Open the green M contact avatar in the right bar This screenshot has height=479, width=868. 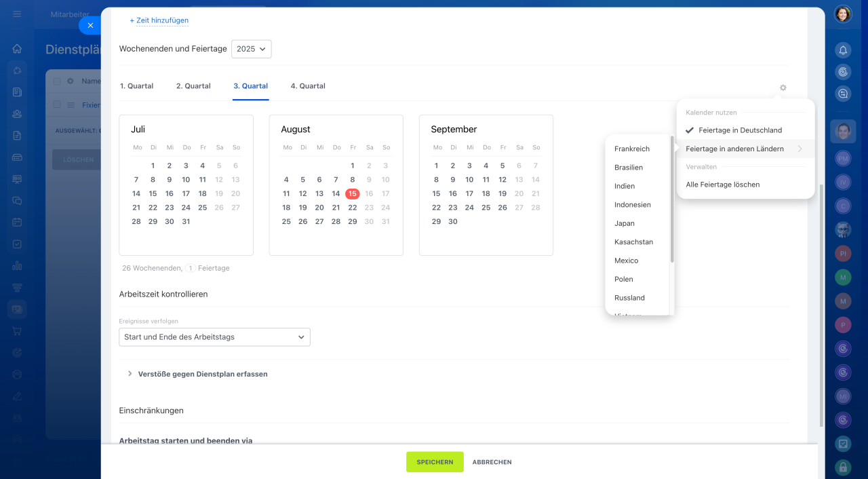tap(843, 277)
